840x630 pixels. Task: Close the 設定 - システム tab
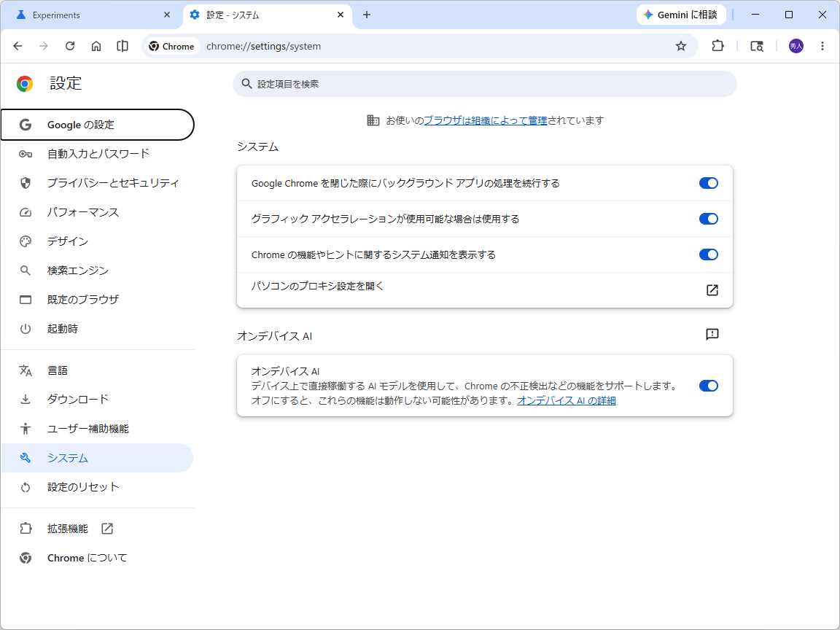click(341, 15)
